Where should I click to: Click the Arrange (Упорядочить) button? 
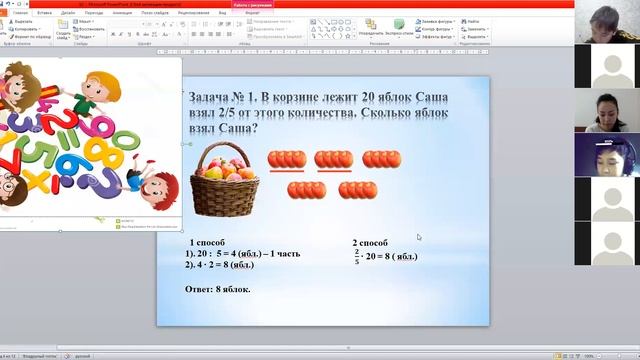pyautogui.click(x=371, y=27)
